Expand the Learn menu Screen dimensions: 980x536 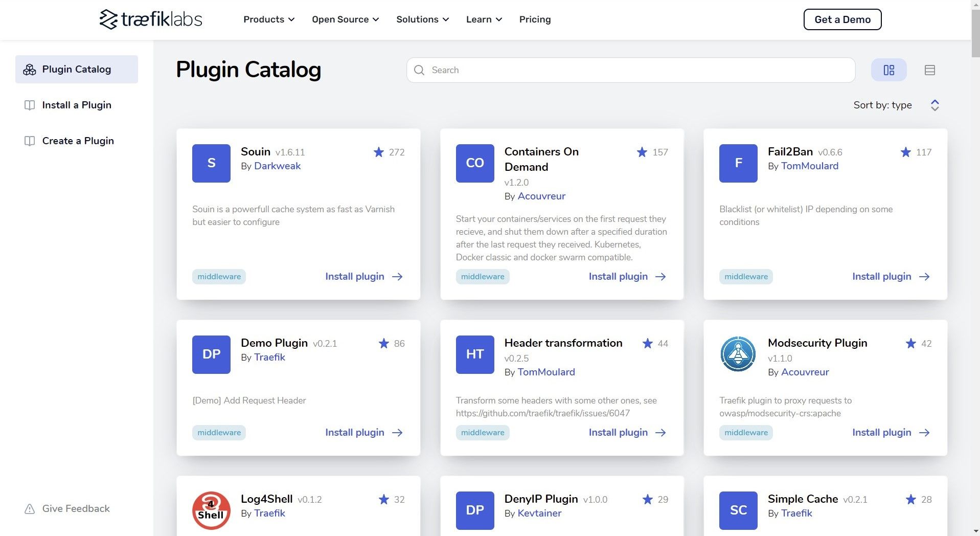(x=484, y=19)
